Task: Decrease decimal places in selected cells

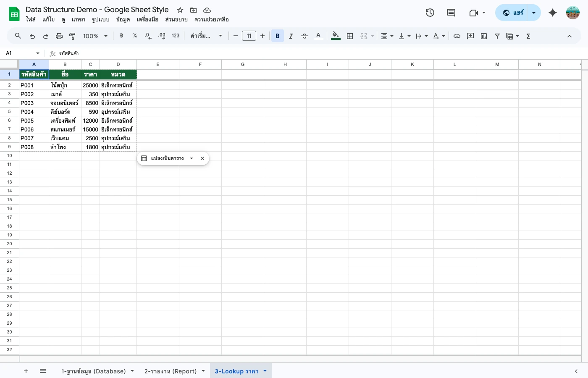Action: click(x=147, y=36)
